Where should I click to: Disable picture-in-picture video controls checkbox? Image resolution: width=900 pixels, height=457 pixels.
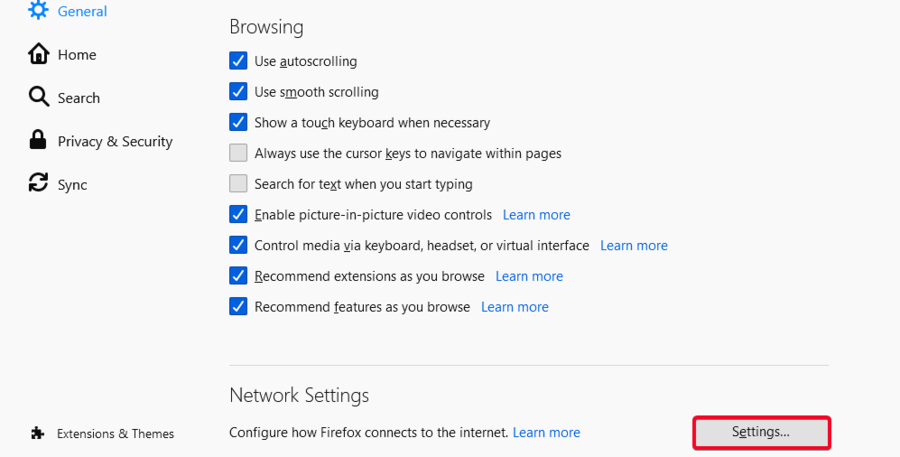[x=238, y=215]
